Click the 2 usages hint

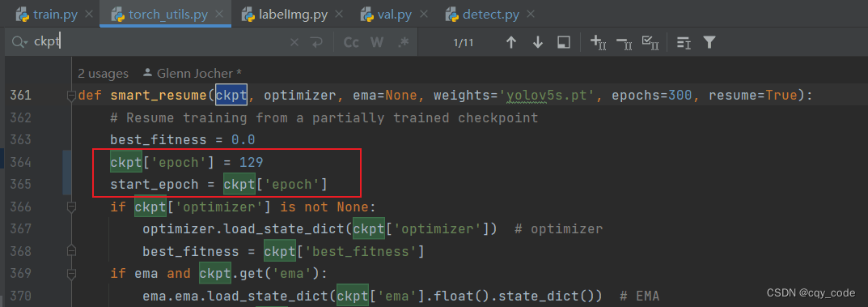click(103, 73)
